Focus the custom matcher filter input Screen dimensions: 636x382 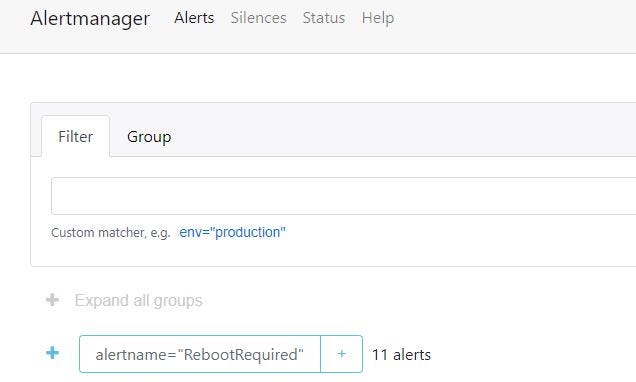343,196
